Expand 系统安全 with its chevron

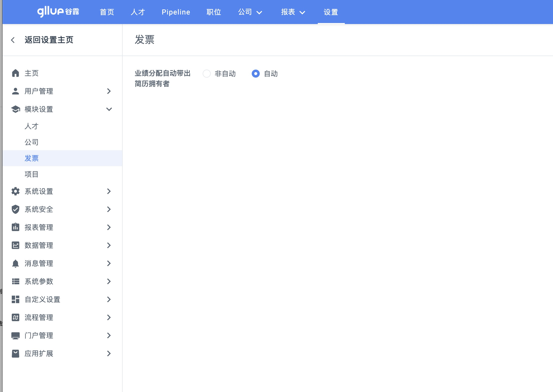[109, 209]
